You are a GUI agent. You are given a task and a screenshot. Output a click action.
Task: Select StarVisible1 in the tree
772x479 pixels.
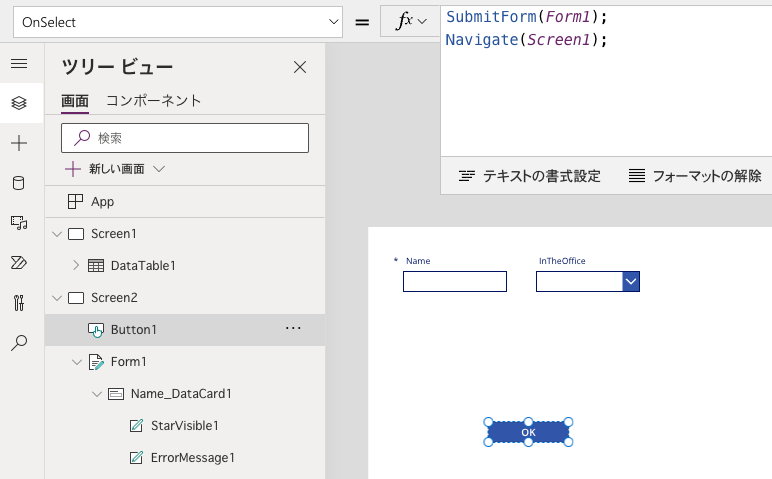185,426
